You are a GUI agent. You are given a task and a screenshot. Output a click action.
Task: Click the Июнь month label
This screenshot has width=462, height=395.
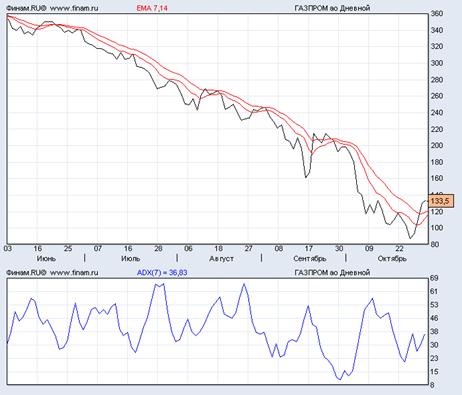46,259
